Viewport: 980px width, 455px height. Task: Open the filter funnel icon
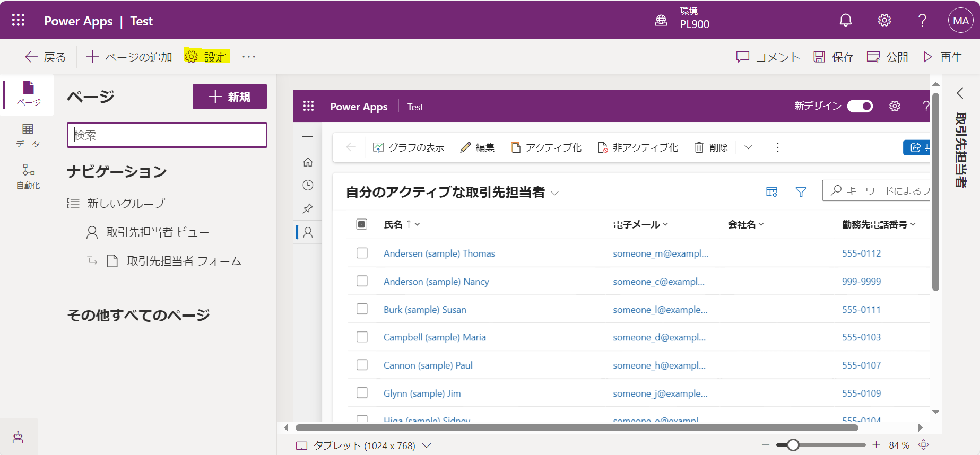pyautogui.click(x=801, y=192)
